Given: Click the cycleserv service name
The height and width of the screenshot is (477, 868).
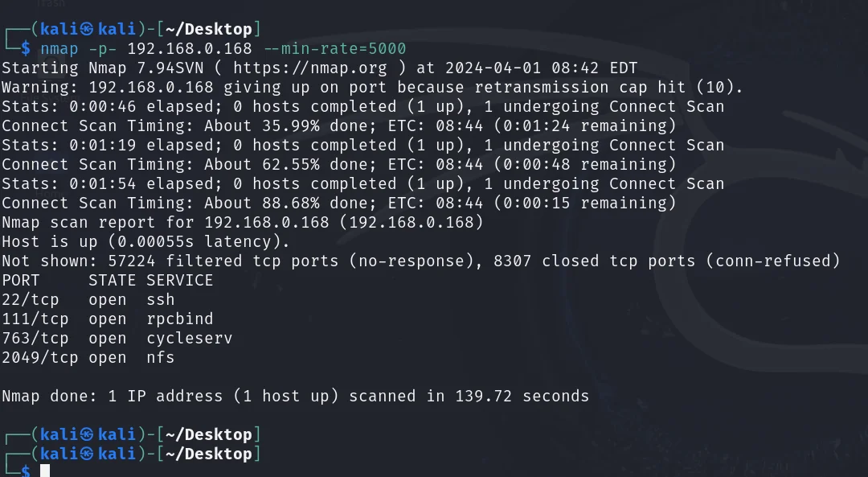Looking at the screenshot, I should 190,338.
